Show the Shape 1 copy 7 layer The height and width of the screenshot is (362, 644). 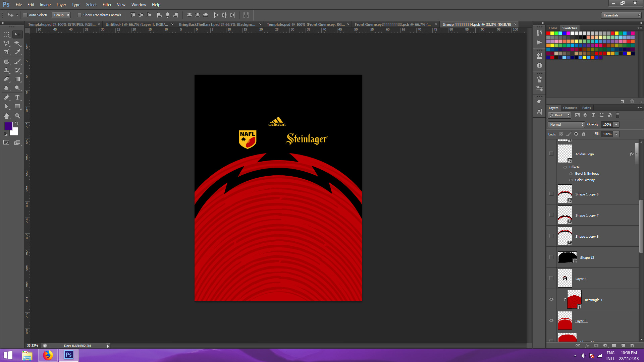551,215
